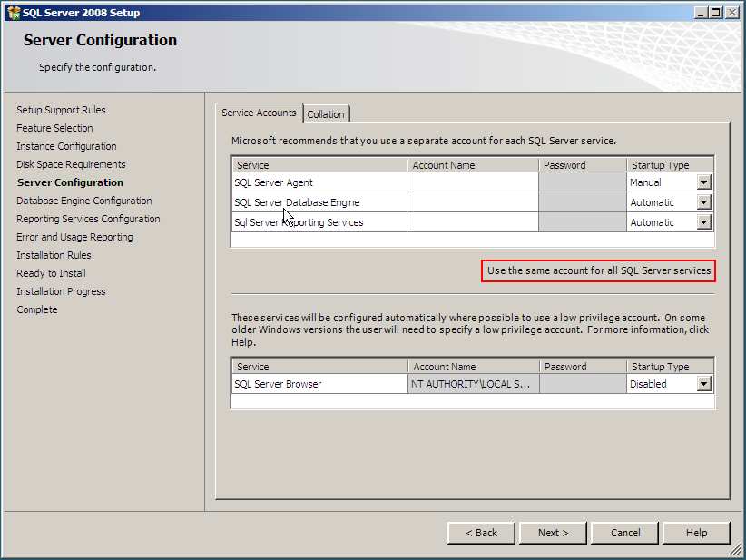Click Password field for SQL Server Browser

coord(583,384)
